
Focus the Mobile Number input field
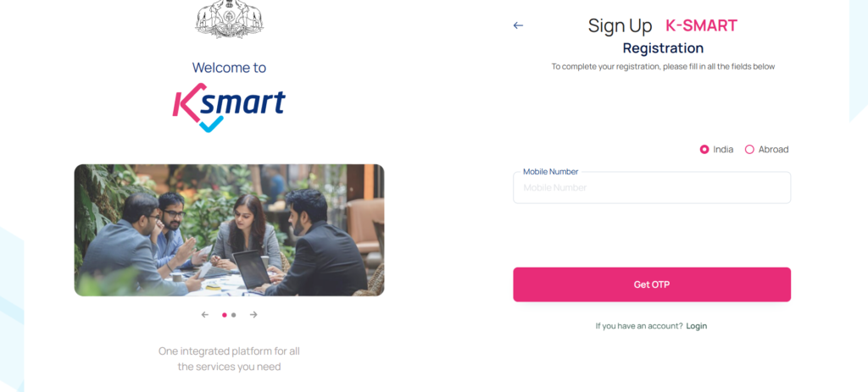click(x=652, y=187)
